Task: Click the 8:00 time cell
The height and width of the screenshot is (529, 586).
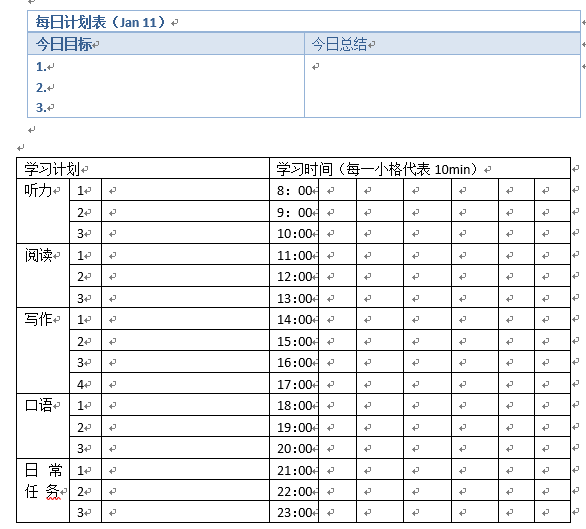Action: (294, 190)
